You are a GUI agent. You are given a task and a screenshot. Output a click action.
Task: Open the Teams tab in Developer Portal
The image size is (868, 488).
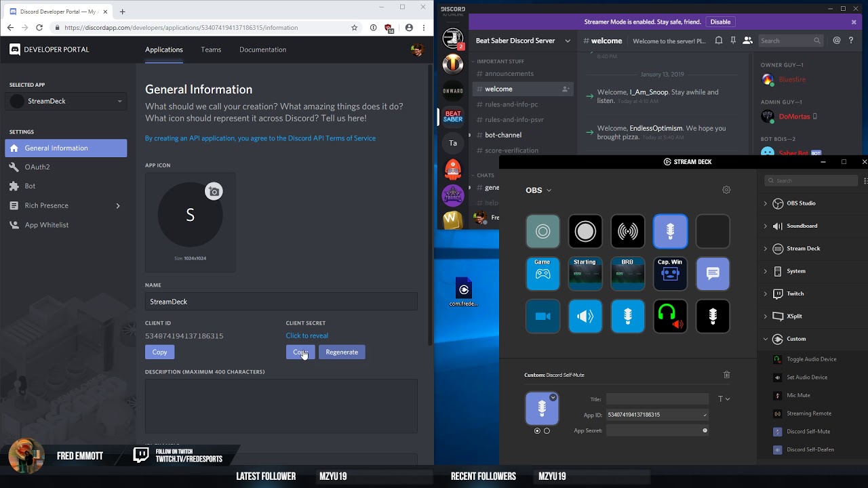coord(211,49)
